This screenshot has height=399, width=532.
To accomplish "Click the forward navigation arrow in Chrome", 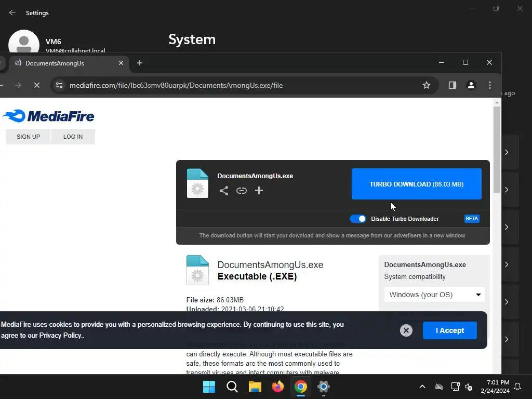I will (18, 85).
